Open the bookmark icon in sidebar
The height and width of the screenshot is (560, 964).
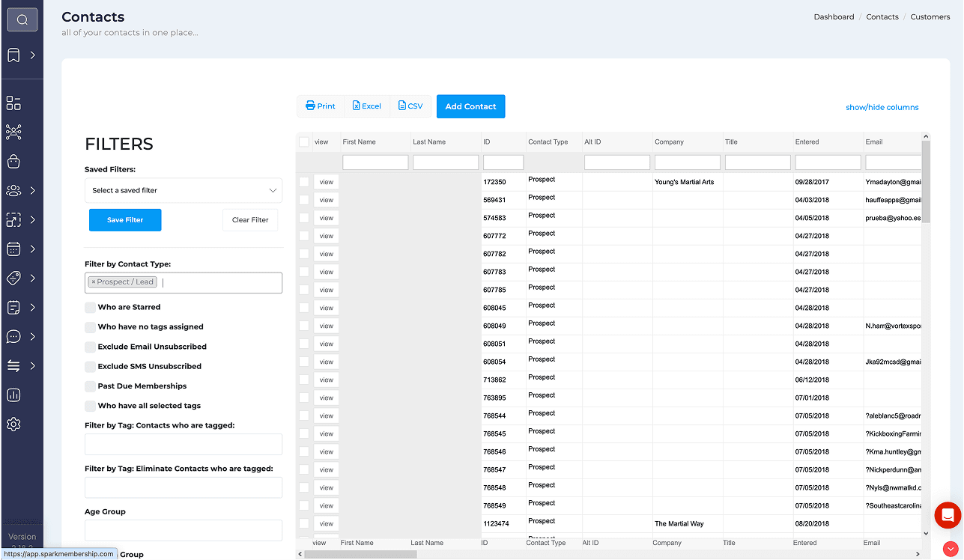pyautogui.click(x=13, y=55)
